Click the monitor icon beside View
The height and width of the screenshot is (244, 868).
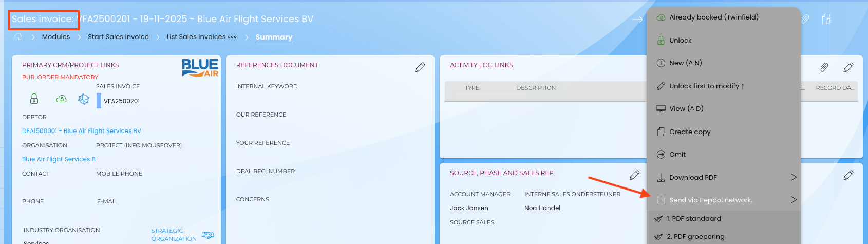pyautogui.click(x=661, y=108)
